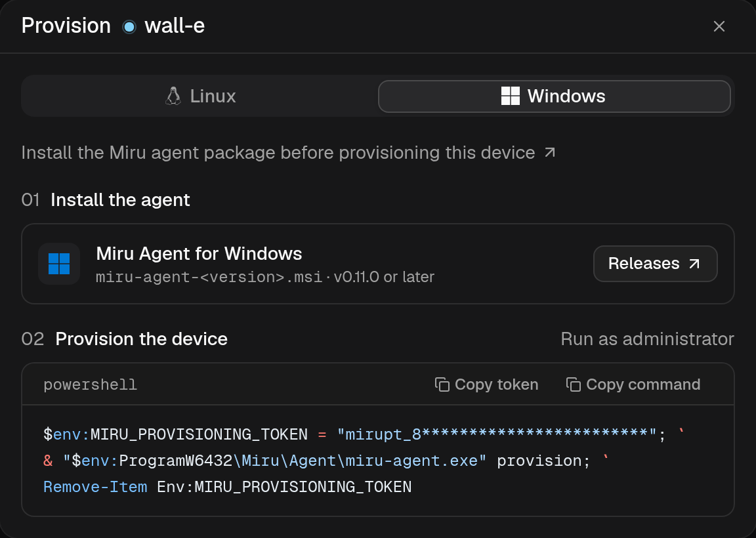Click the Copy token clipboard icon
Viewport: 756px width, 538px height.
[x=442, y=384]
